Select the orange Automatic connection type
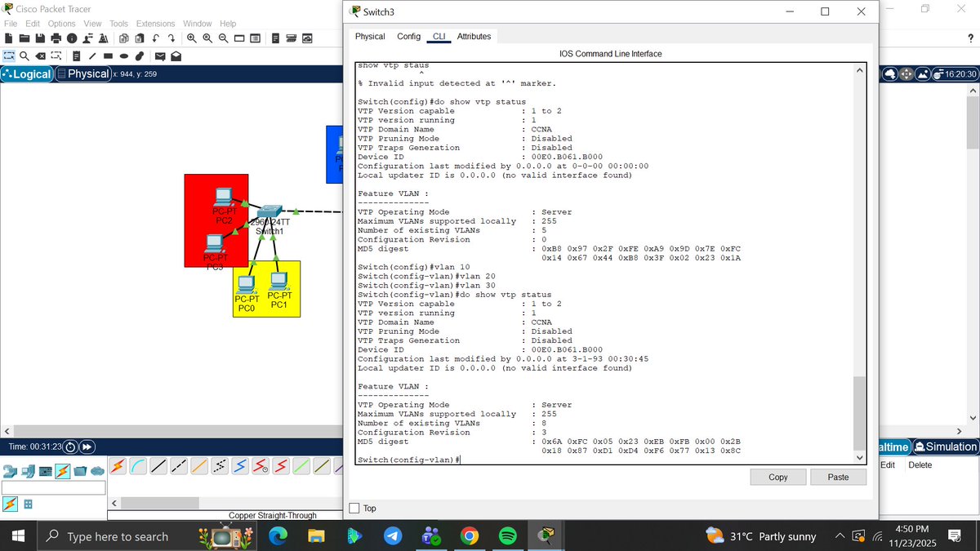This screenshot has width=980, height=551. click(x=118, y=464)
